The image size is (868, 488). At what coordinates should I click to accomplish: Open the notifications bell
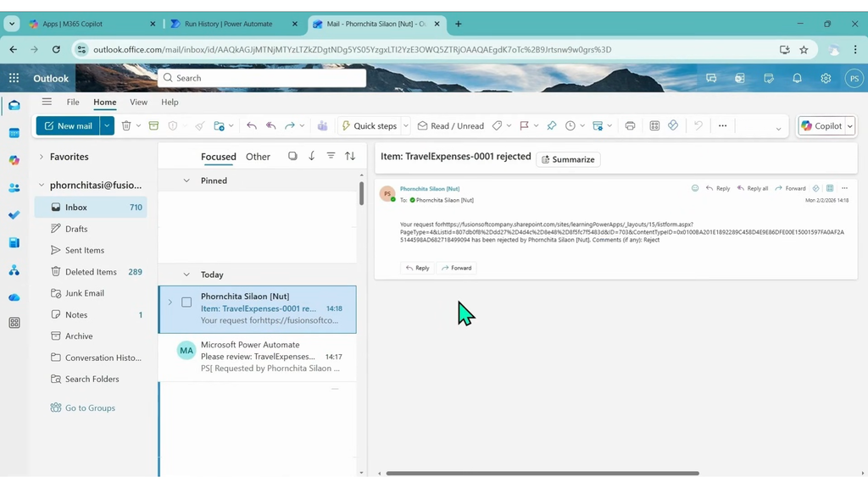tap(797, 78)
